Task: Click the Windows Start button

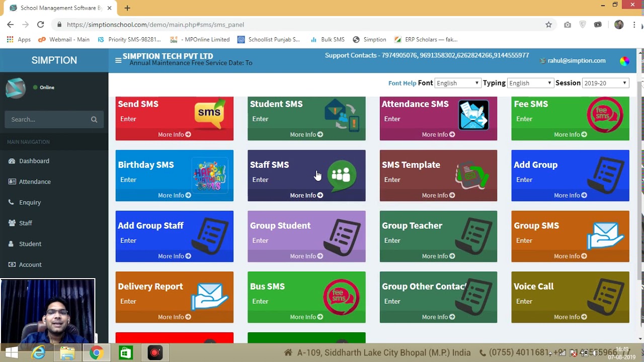Action: (12, 353)
